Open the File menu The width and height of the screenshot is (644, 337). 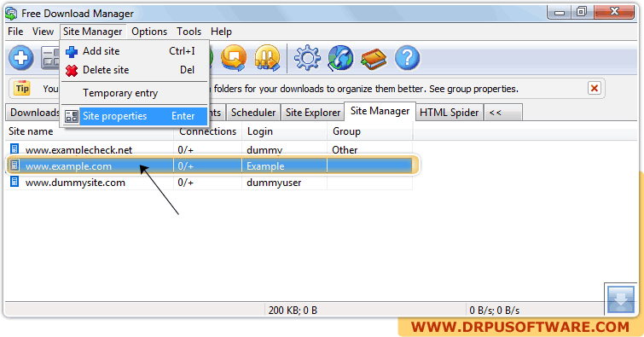click(15, 32)
